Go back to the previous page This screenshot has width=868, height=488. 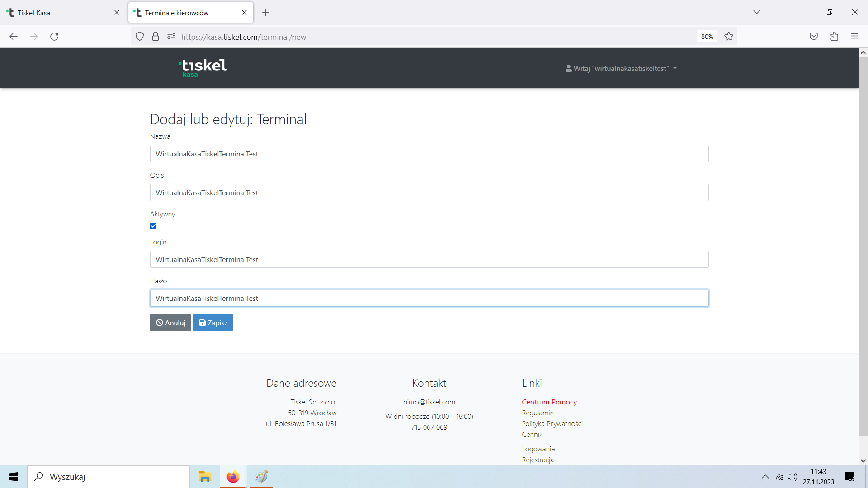(14, 37)
